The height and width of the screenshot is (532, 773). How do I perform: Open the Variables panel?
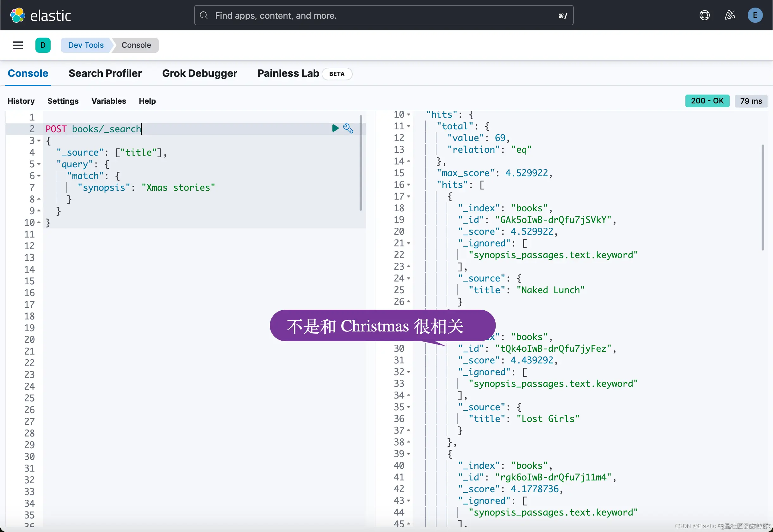pyautogui.click(x=109, y=101)
